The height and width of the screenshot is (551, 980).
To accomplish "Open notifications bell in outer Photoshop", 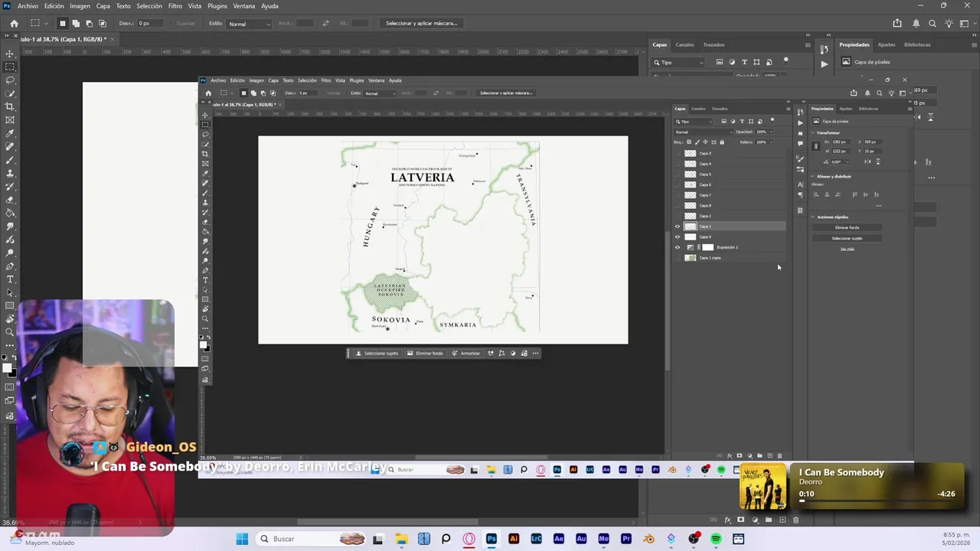I will tap(915, 24).
